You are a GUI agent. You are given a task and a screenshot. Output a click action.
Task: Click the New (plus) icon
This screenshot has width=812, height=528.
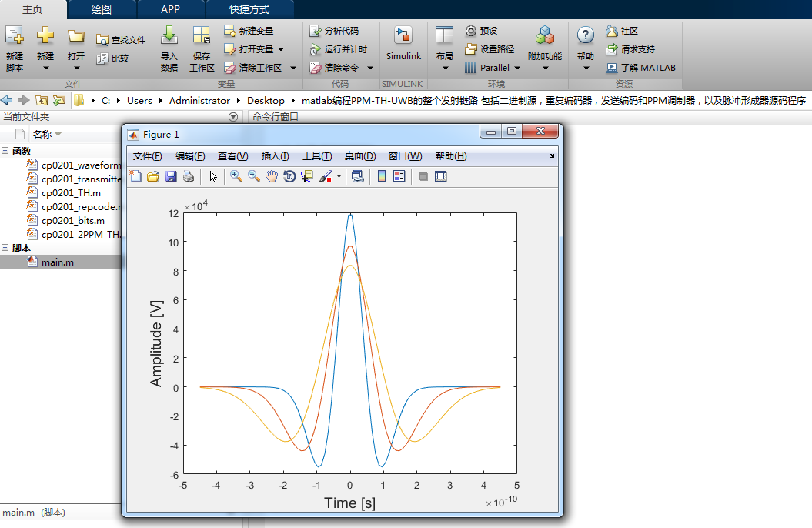tap(45, 35)
